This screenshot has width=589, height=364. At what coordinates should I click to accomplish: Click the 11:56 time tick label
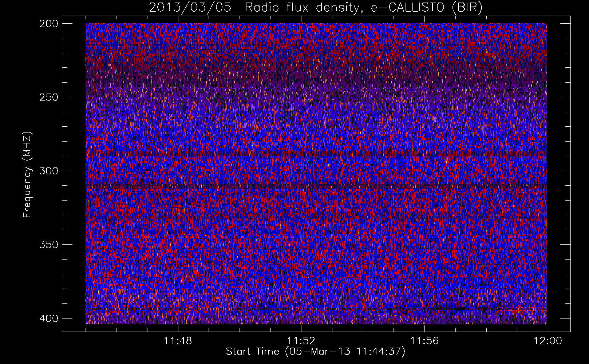click(424, 341)
